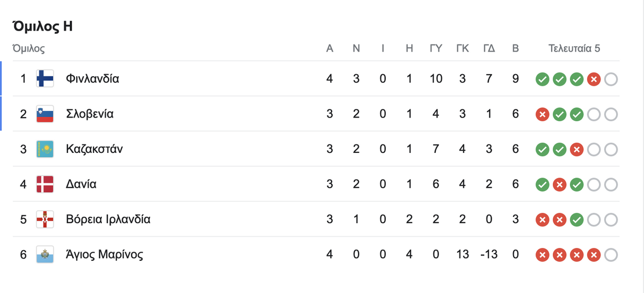Click Denmark's red loss result icon
The height and width of the screenshot is (293, 644).
[560, 185]
